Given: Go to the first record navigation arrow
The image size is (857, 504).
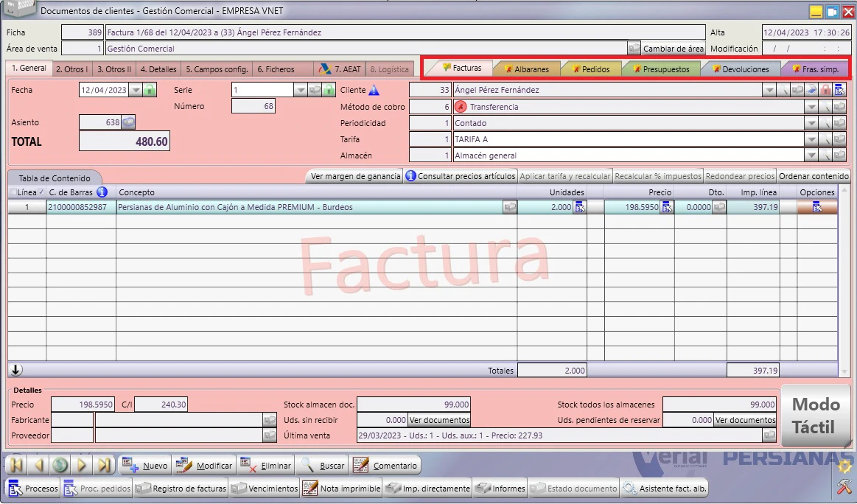Looking at the screenshot, I should tap(16, 465).
